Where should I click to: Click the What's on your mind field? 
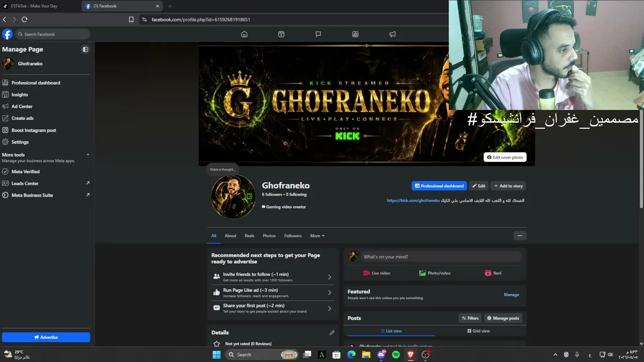click(x=441, y=257)
